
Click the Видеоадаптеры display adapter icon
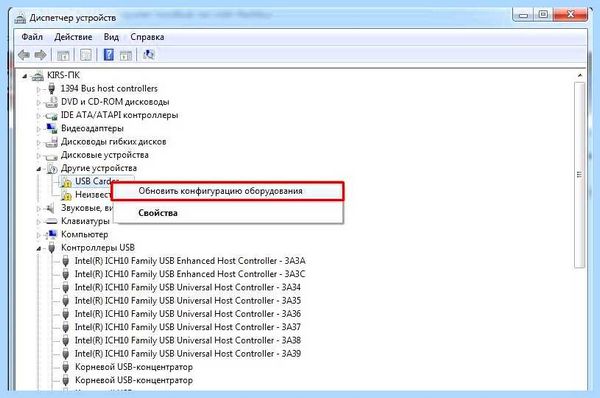(x=51, y=128)
